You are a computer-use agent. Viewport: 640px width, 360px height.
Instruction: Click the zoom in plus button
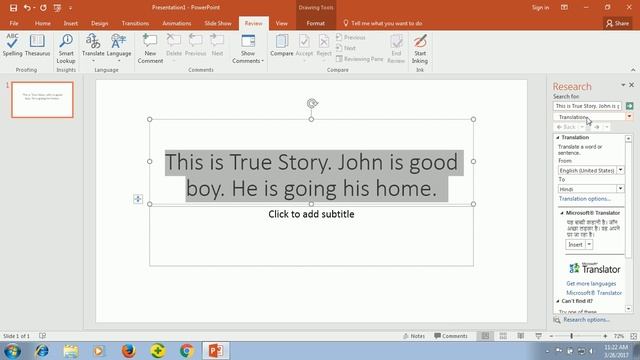[605, 336]
